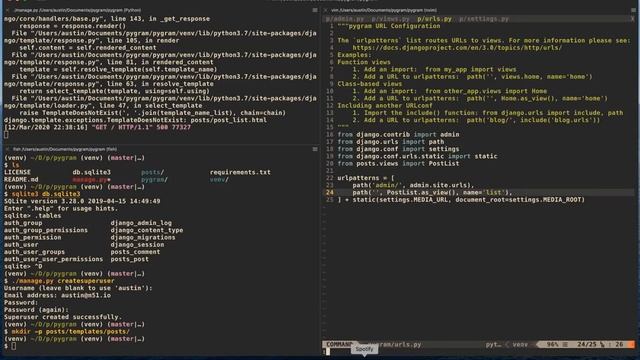Click manage.py in the ls listing
The height and width of the screenshot is (360, 640).
click(x=91, y=180)
